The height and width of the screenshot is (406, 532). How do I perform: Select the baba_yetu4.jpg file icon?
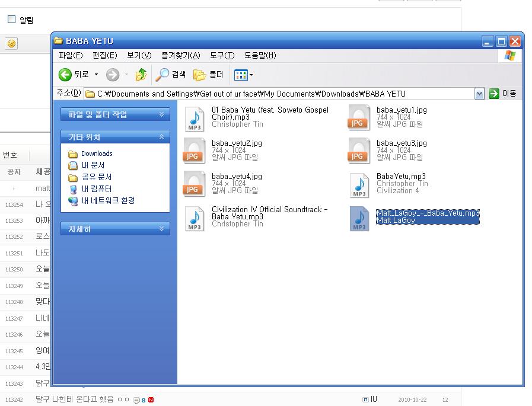point(194,184)
